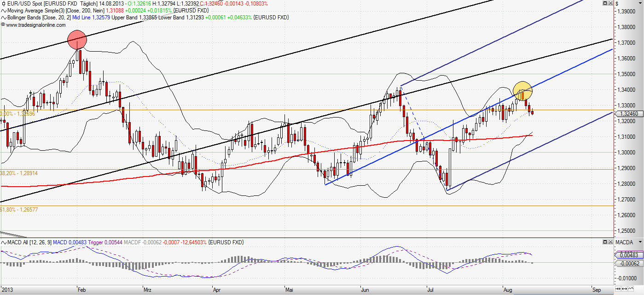
Task: Click the red circle marker at February peak
Action: coord(77,40)
